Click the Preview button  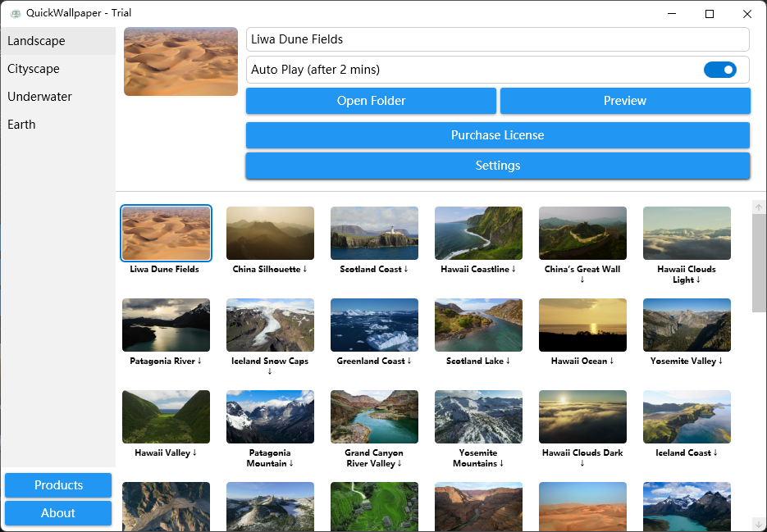[624, 101]
